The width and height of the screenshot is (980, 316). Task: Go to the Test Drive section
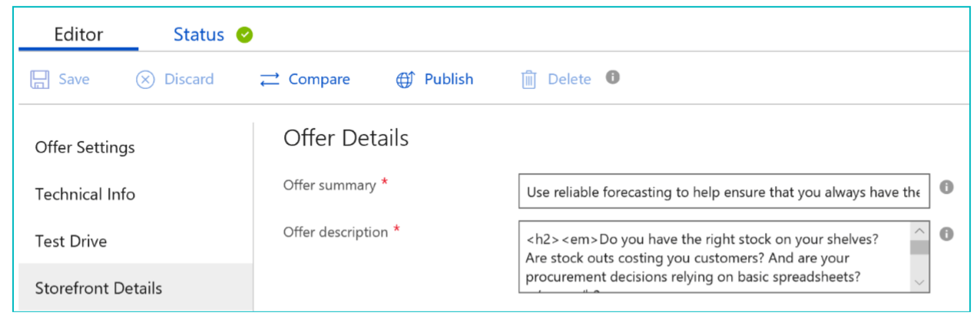[71, 241]
